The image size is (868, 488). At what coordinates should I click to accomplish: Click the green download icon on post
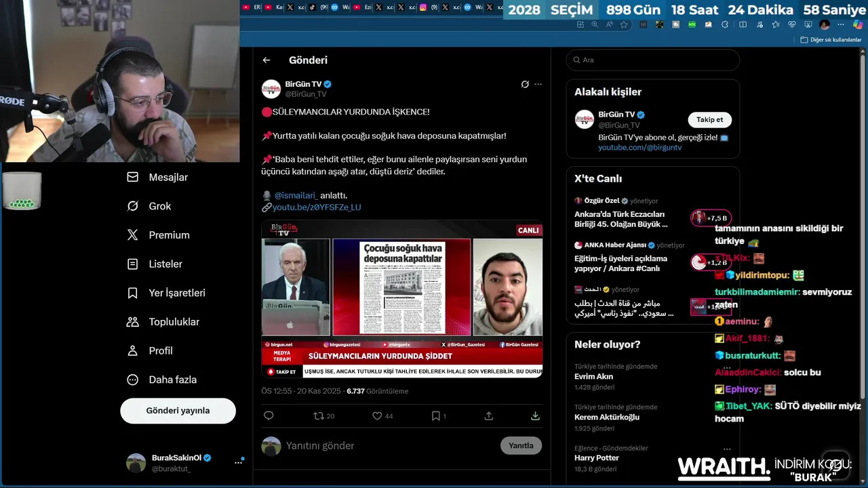535,416
